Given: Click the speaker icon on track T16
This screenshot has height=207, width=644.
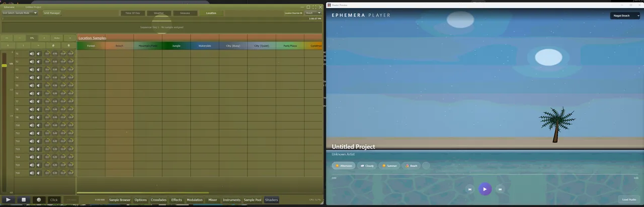Looking at the screenshot, I should 32,173.
